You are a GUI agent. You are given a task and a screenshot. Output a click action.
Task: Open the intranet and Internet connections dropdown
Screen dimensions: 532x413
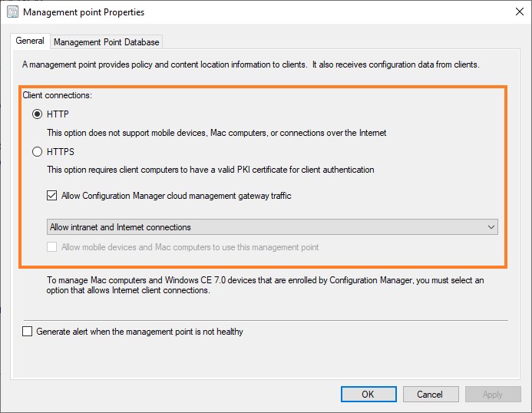point(272,227)
